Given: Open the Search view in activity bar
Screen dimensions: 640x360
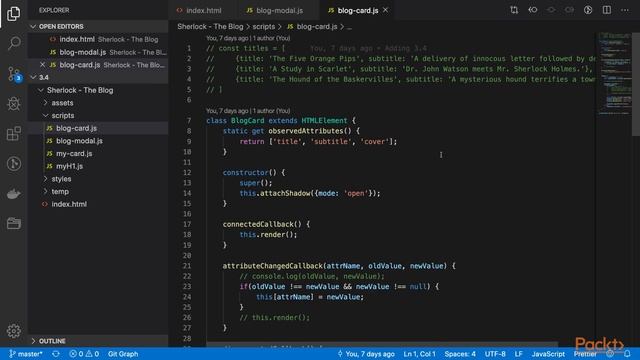Looking at the screenshot, I should [x=13, y=43].
